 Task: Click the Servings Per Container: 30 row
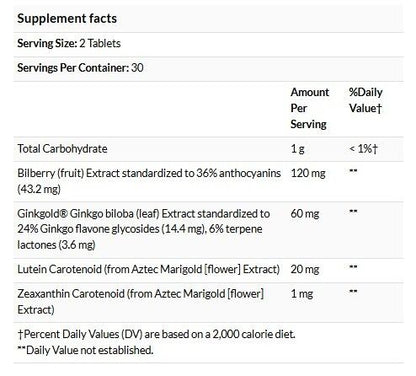point(208,69)
